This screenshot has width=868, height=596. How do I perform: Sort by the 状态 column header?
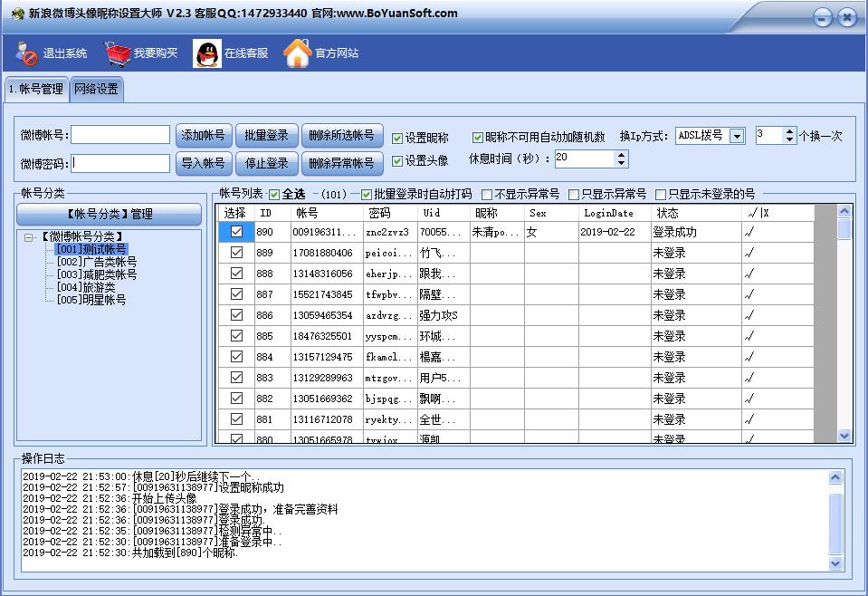point(696,213)
